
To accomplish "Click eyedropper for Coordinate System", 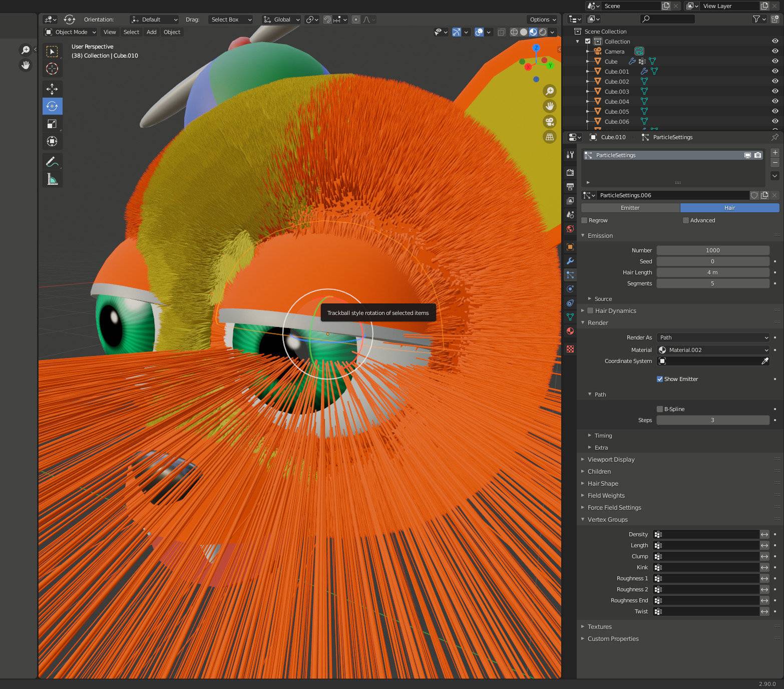I will click(764, 361).
